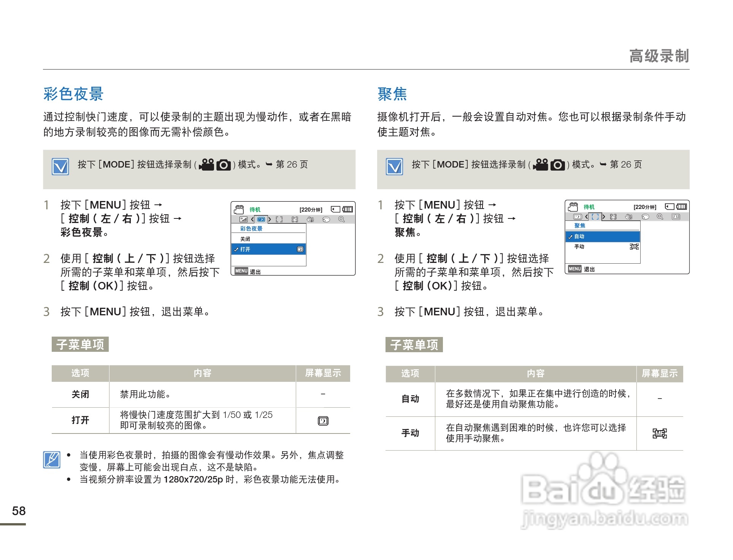Image resolution: width=733 pixels, height=560 pixels.
Task: Click the face detection icon
Action: pyautogui.click(x=295, y=219)
